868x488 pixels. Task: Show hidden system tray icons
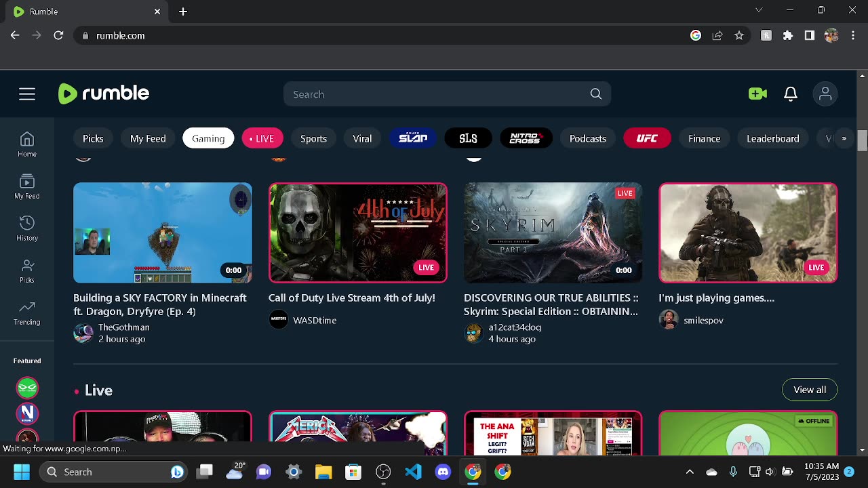(x=690, y=472)
